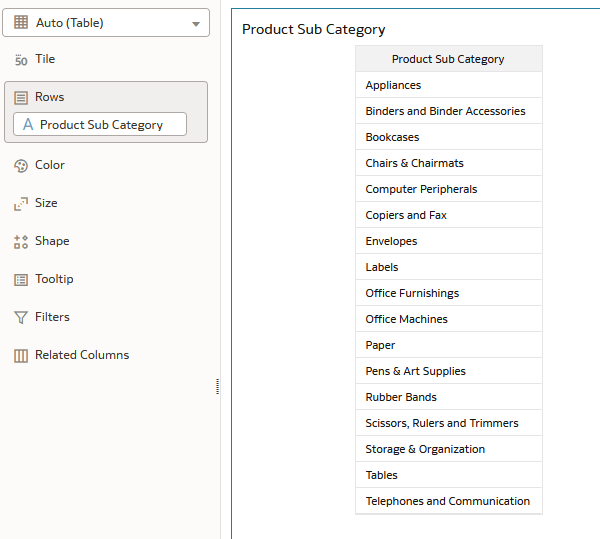Select the Rubber Bands row
Viewport: 600px width, 539px height.
coord(449,397)
